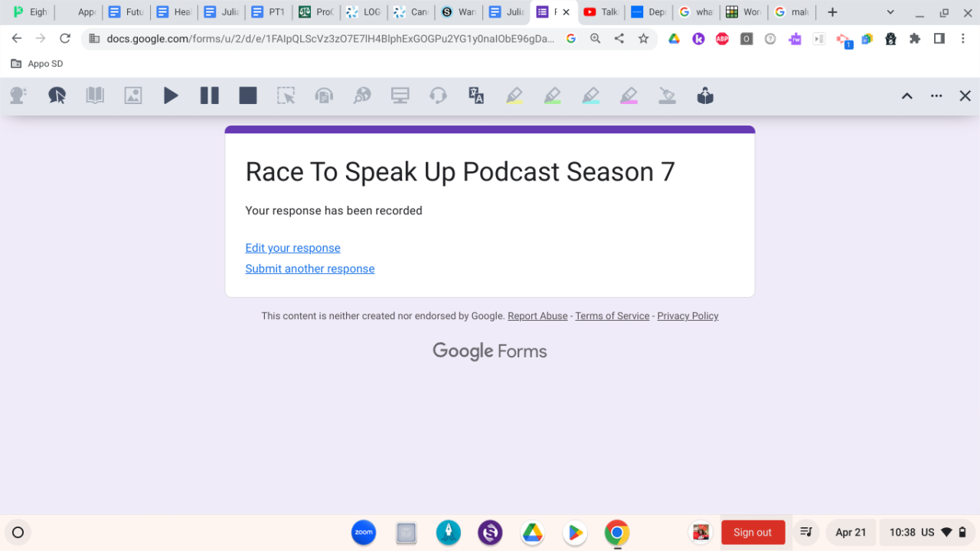Launch the Web Search tool
The height and width of the screenshot is (551, 980).
point(362,96)
